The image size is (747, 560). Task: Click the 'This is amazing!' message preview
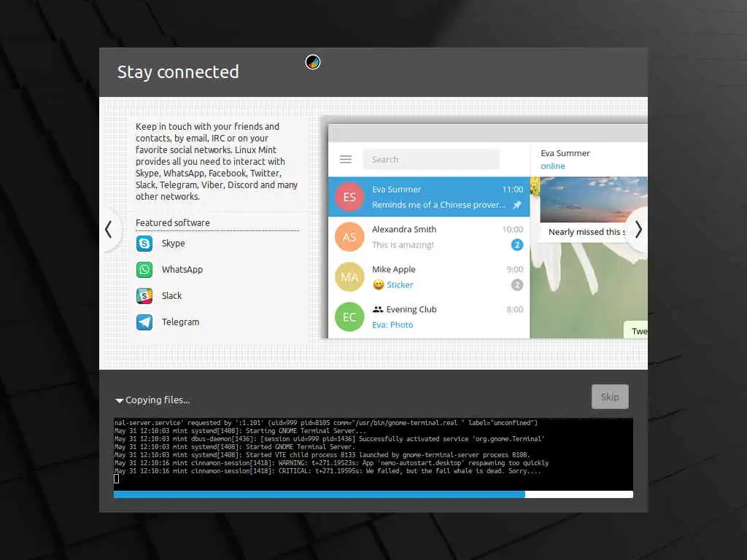click(403, 245)
